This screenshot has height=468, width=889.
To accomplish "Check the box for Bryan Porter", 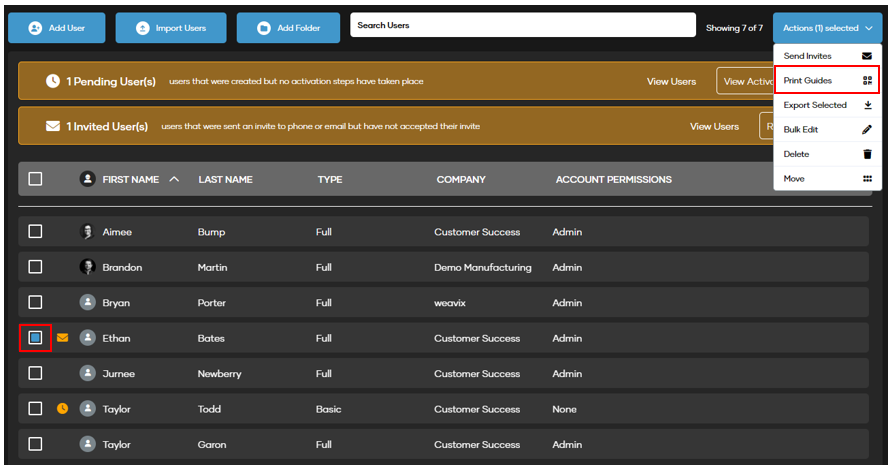I will tap(35, 302).
